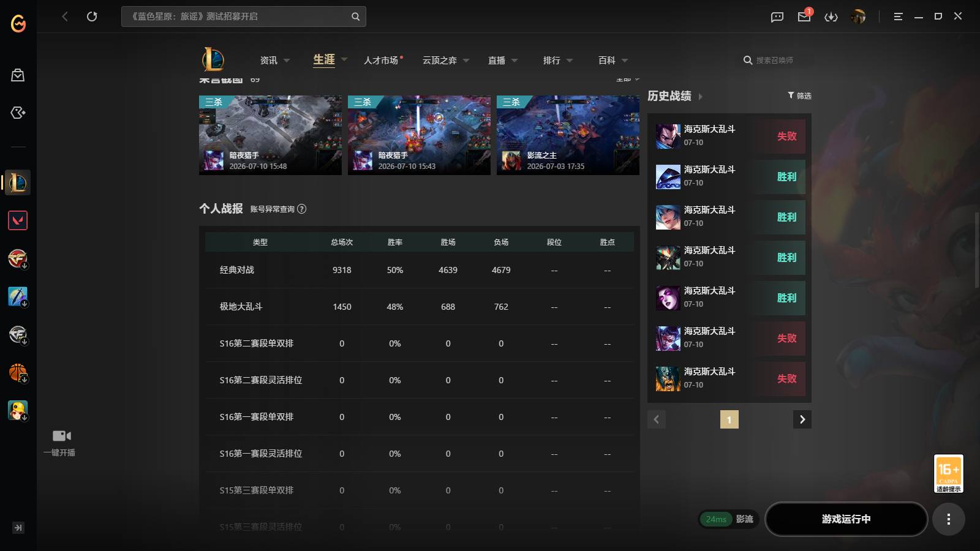Expand the 百科 dropdown

click(x=625, y=61)
